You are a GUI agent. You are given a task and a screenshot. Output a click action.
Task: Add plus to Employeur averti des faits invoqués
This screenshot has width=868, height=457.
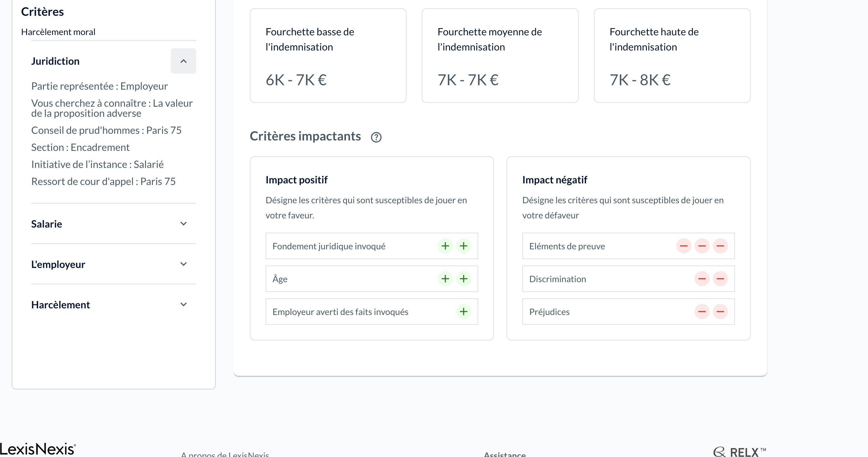463,312
